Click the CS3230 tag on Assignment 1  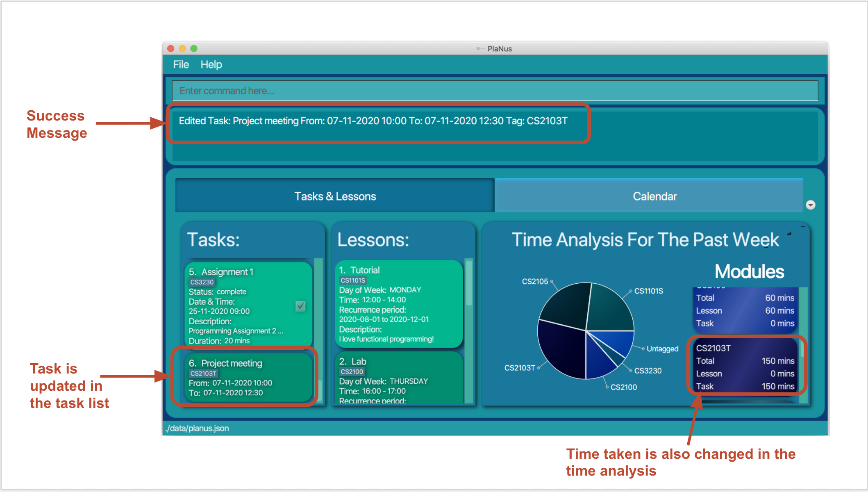(x=202, y=282)
